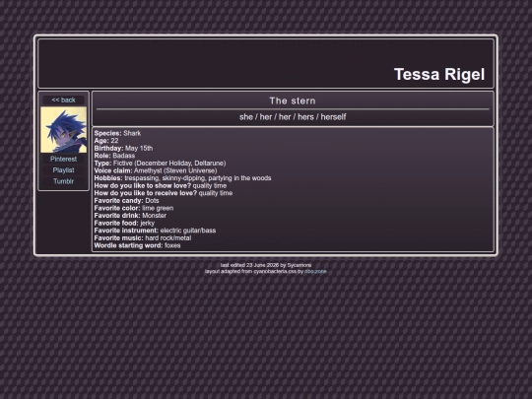Click 'Favorite candy: Dots' entry
The width and height of the screenshot is (532, 399).
[126, 201]
